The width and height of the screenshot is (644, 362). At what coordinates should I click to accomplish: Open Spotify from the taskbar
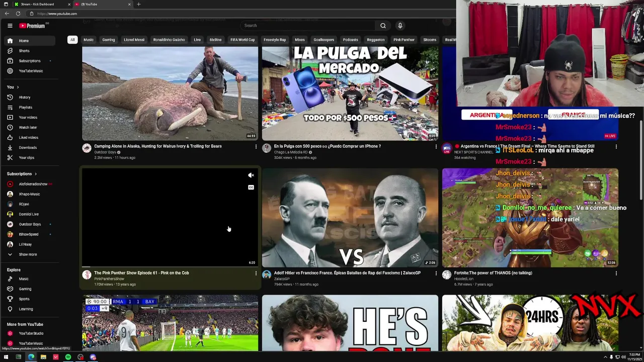click(x=68, y=357)
